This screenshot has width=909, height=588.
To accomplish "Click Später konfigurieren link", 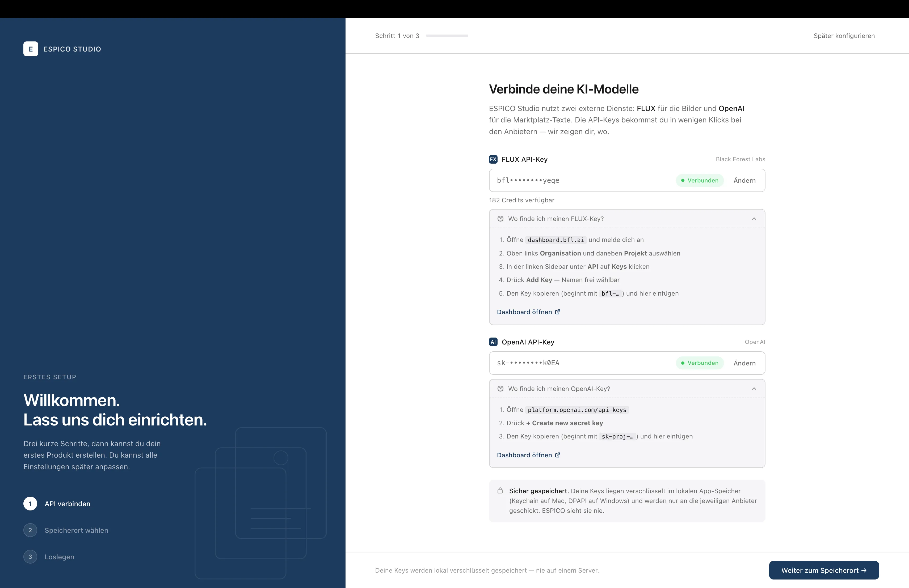I will pyautogui.click(x=844, y=36).
